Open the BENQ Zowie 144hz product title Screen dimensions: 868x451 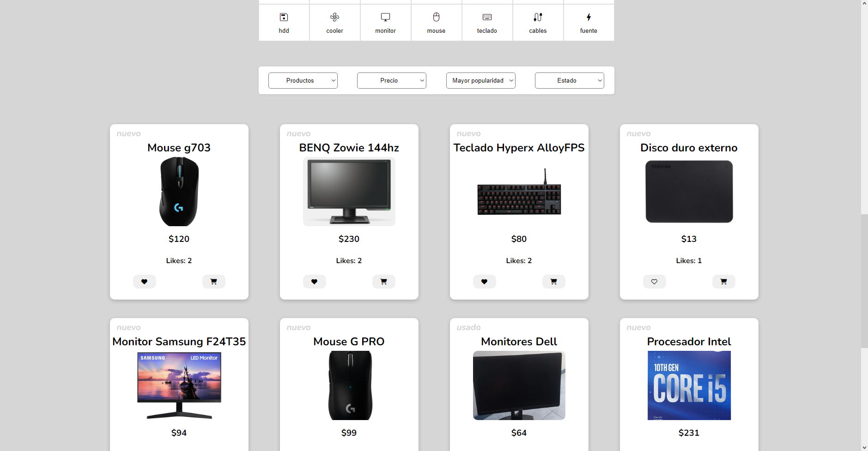[x=349, y=148]
